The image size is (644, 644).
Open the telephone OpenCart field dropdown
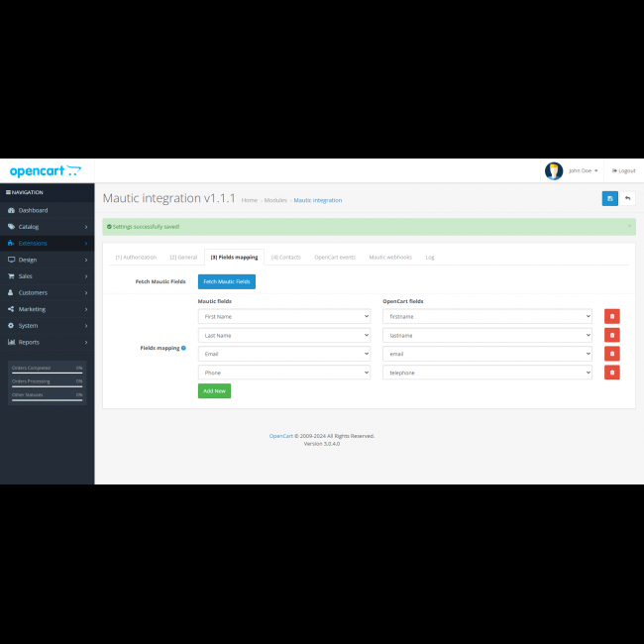pos(486,373)
